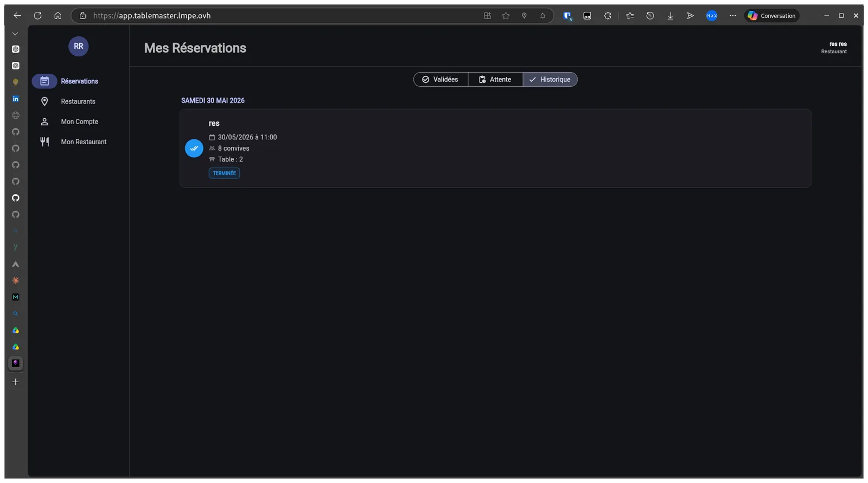The image size is (868, 483).
Task: Click the RR user avatar in sidebar
Action: pyautogui.click(x=79, y=46)
